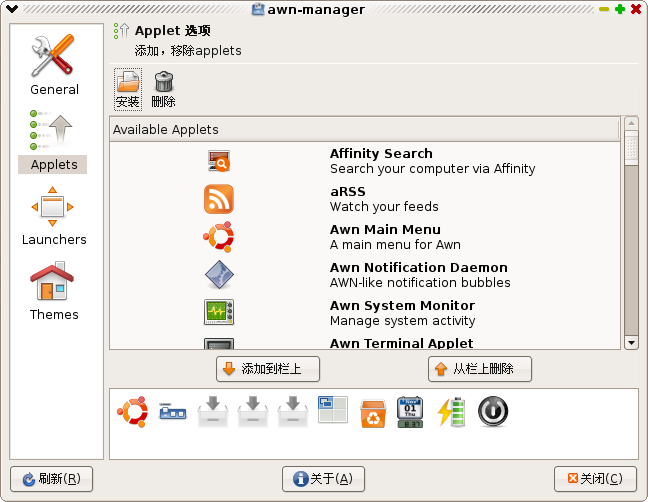Open the Launchers section

point(54,216)
